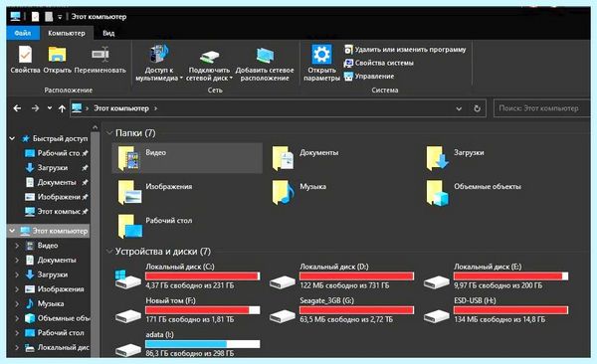Expand Документы node under Этот компьютер
The width and height of the screenshot is (597, 364).
coord(17,260)
